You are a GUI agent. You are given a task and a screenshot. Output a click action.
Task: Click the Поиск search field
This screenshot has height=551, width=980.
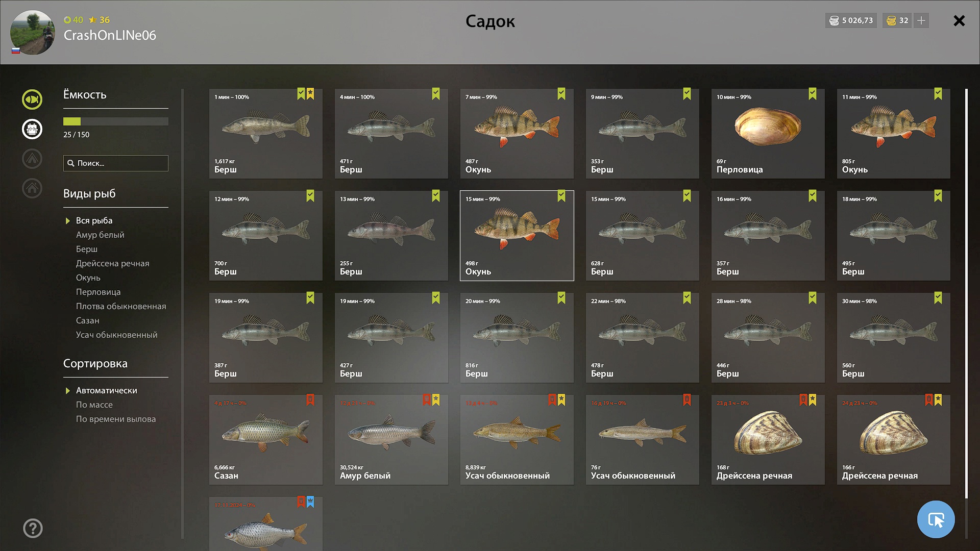pyautogui.click(x=116, y=163)
